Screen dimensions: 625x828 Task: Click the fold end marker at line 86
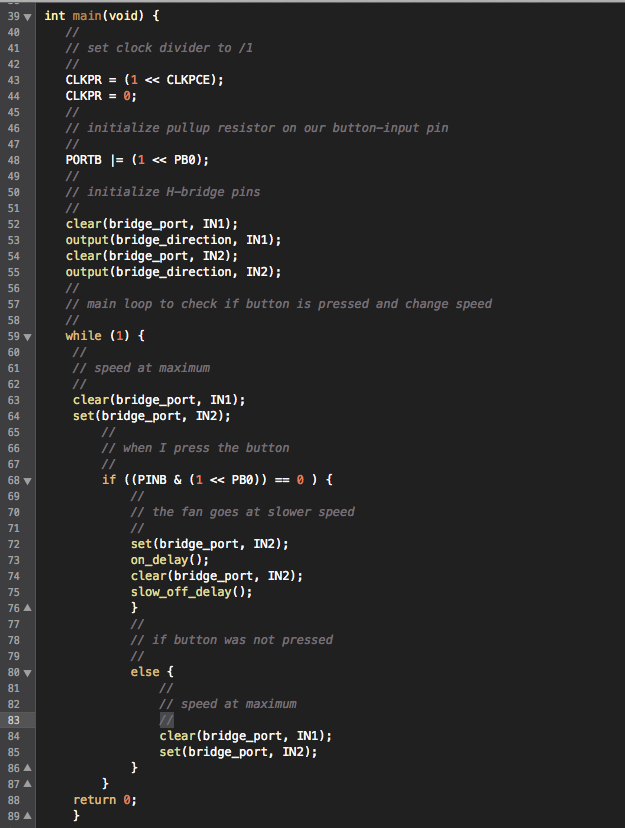(27, 768)
